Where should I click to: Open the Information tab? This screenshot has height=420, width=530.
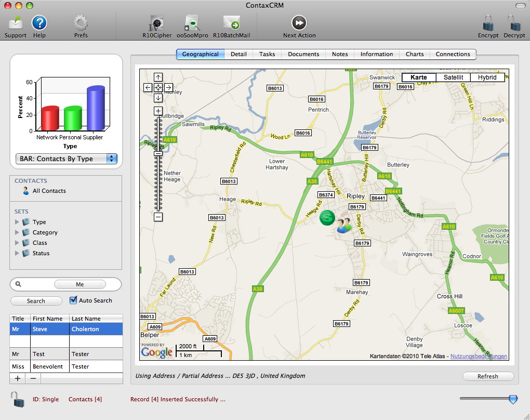377,54
